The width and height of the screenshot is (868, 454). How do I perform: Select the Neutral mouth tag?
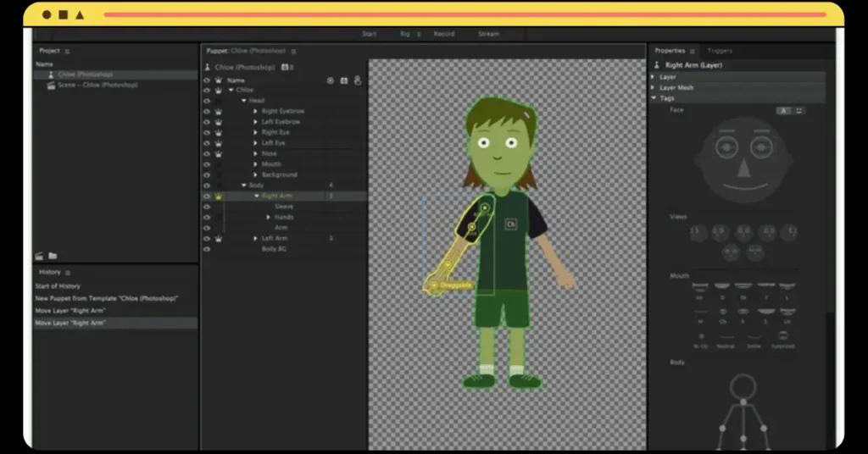pos(726,340)
